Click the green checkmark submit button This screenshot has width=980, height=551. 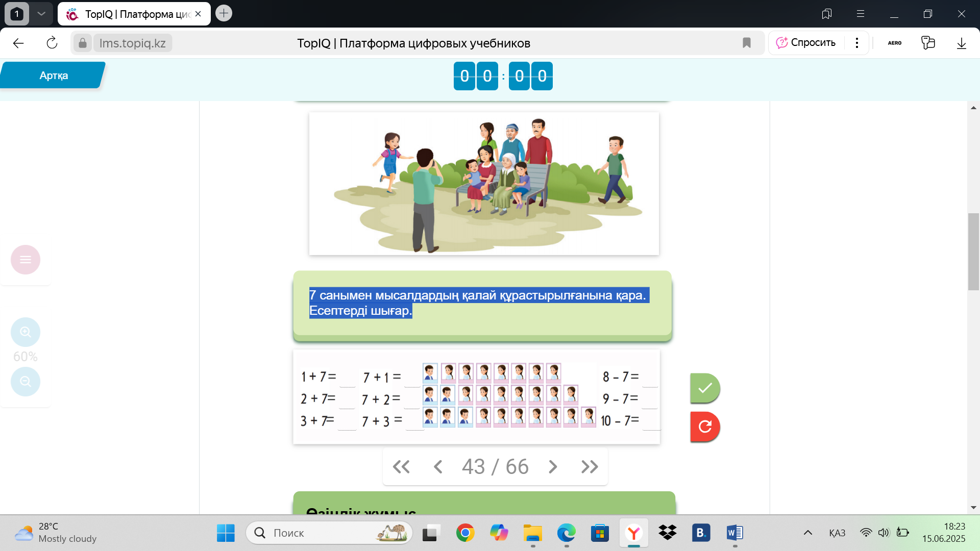(x=705, y=388)
